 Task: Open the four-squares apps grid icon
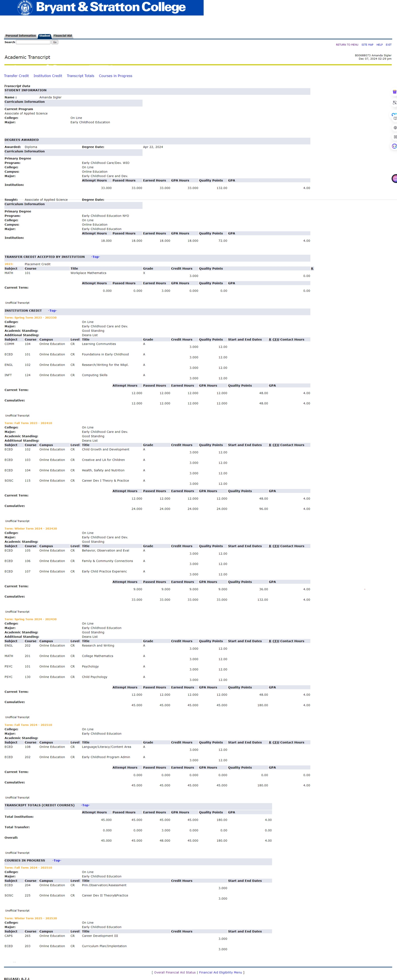point(395,137)
